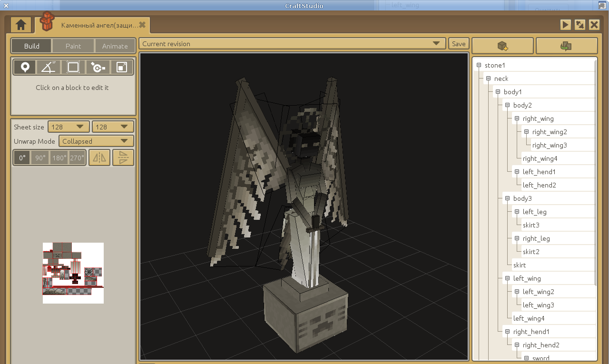Open the Unwrap Mode dropdown

click(96, 141)
